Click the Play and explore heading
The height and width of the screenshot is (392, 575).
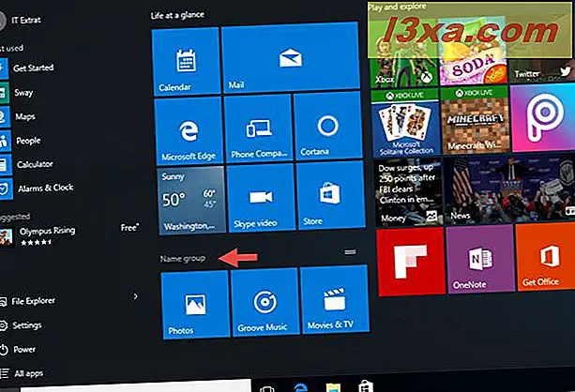coord(397,7)
